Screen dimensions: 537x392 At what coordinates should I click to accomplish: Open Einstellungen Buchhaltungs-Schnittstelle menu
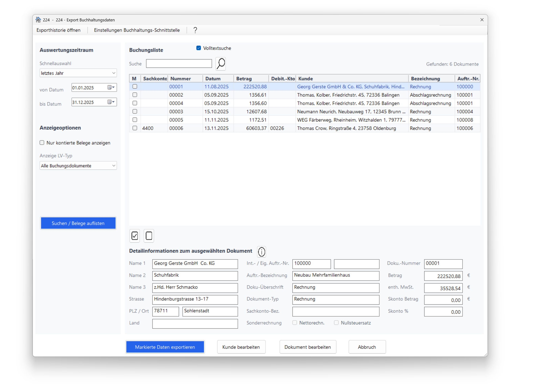pyautogui.click(x=137, y=30)
